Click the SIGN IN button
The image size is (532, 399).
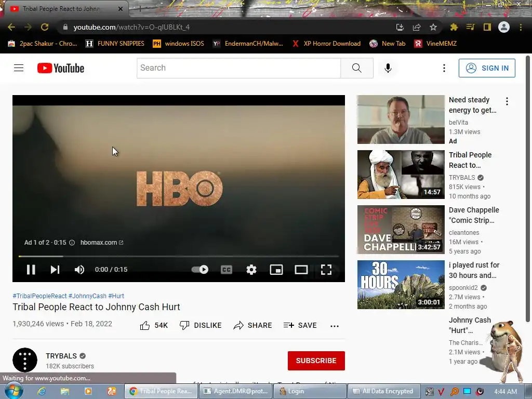coord(487,68)
